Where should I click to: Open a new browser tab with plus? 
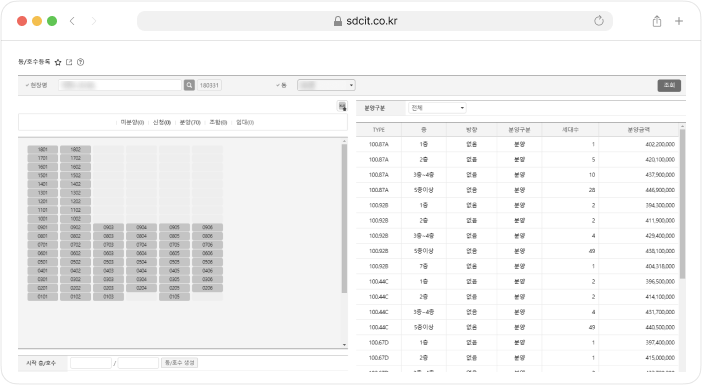click(679, 21)
